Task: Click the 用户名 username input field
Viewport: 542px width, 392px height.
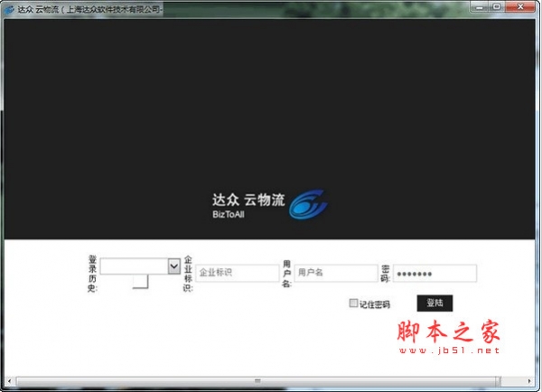Action: tap(336, 273)
